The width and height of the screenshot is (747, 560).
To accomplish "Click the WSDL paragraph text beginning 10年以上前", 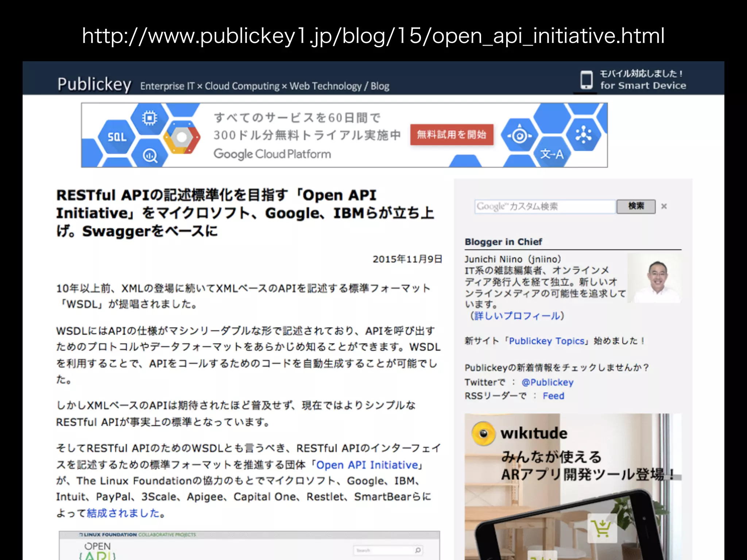I will (244, 296).
